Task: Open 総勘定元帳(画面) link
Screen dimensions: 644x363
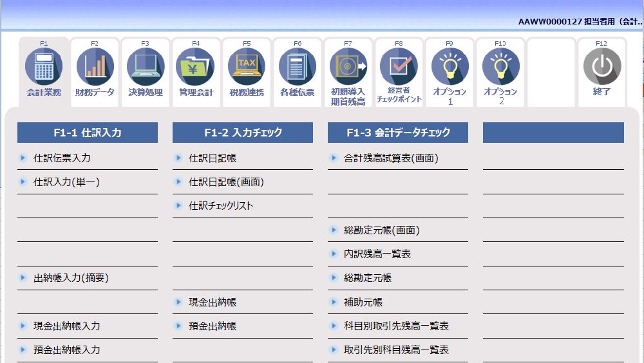Action: pyautogui.click(x=382, y=230)
